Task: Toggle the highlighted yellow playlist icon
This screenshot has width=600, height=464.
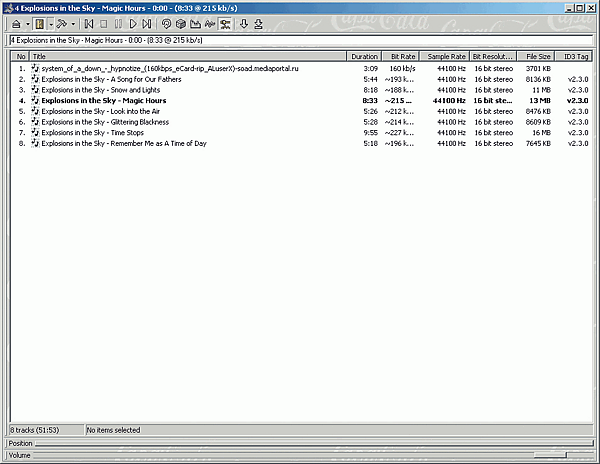Action: coord(39,24)
